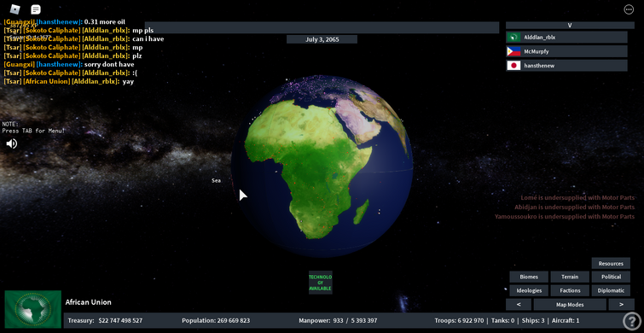Click the African Union flag thumbnail
The image size is (644, 333).
pos(33,309)
